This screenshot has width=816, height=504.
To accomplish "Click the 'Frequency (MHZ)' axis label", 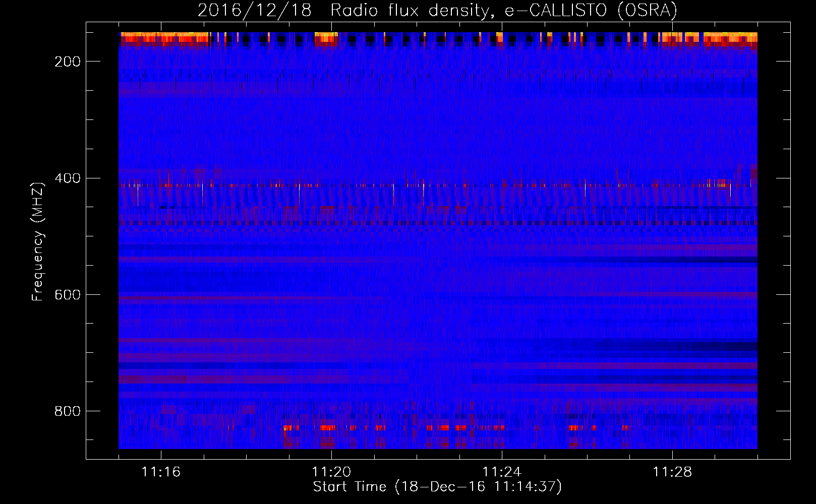I will click(x=38, y=241).
